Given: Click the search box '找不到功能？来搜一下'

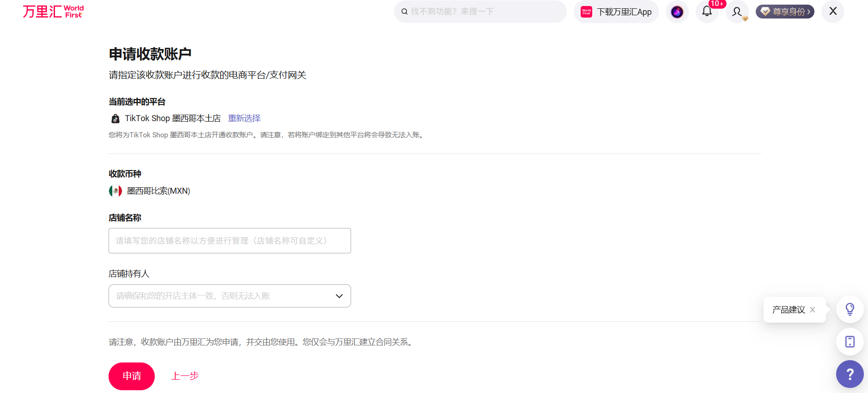Looking at the screenshot, I should (480, 12).
